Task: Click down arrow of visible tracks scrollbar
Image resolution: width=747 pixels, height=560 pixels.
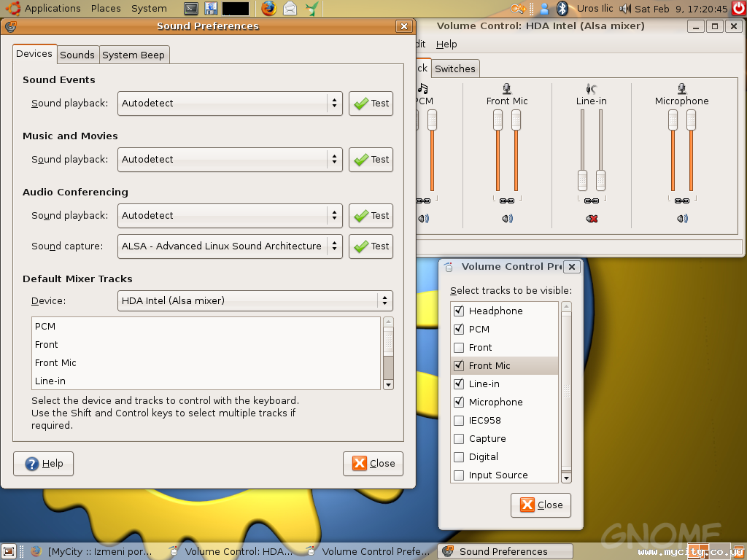Action: point(566,478)
